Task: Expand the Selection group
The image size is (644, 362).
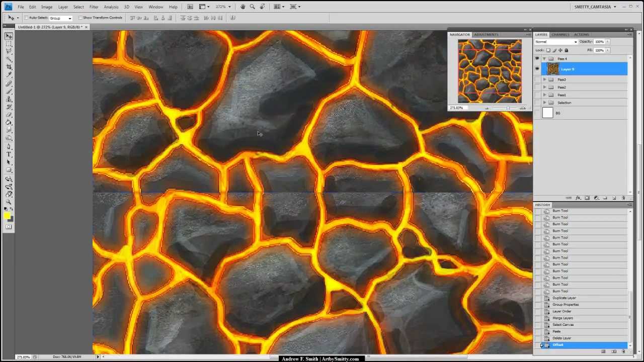Action: [x=544, y=103]
